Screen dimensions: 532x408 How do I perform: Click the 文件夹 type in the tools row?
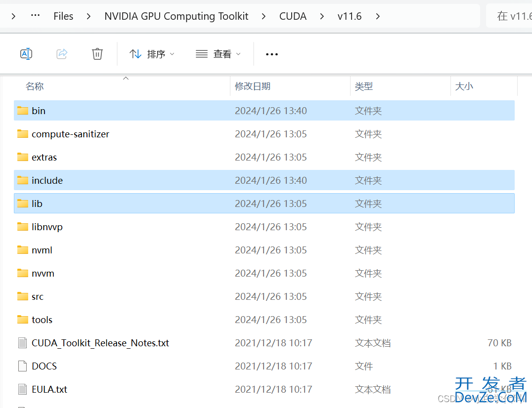pyautogui.click(x=368, y=320)
